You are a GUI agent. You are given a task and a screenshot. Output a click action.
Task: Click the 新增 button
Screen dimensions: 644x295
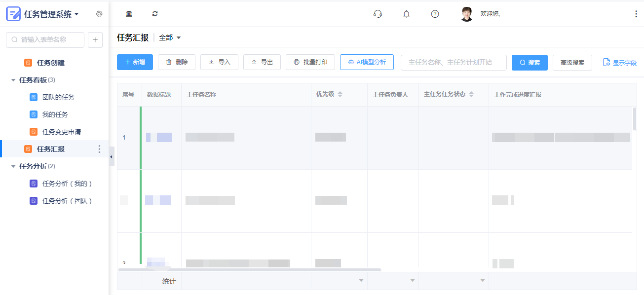pyautogui.click(x=135, y=62)
